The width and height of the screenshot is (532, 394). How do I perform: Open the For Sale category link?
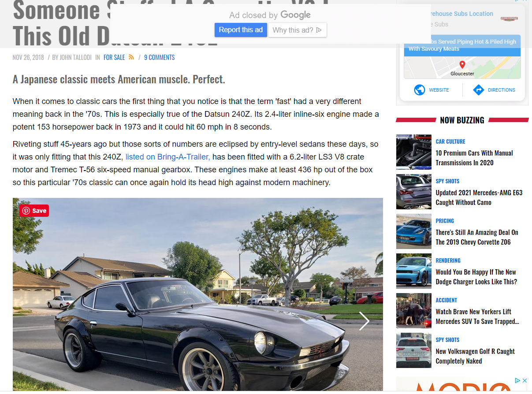114,57
